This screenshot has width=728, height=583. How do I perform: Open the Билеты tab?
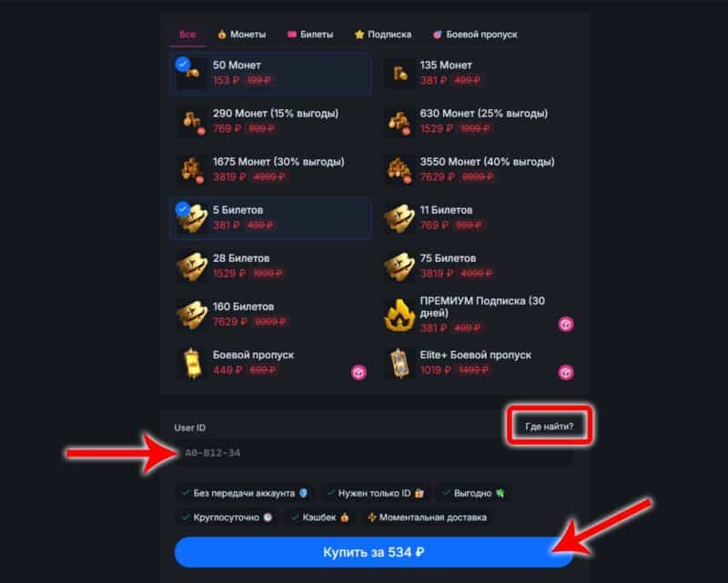pos(310,35)
